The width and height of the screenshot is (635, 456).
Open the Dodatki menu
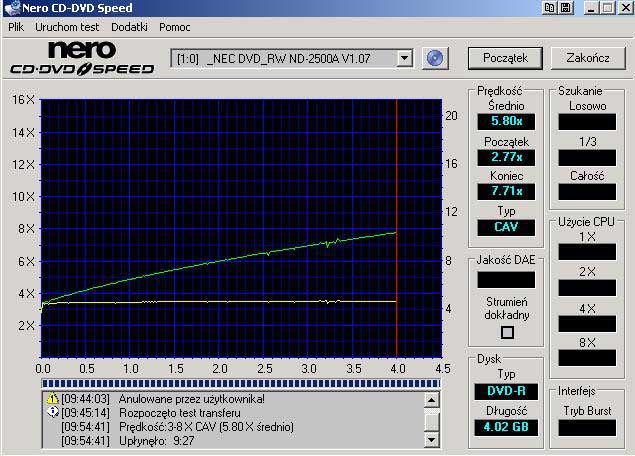pyautogui.click(x=129, y=27)
